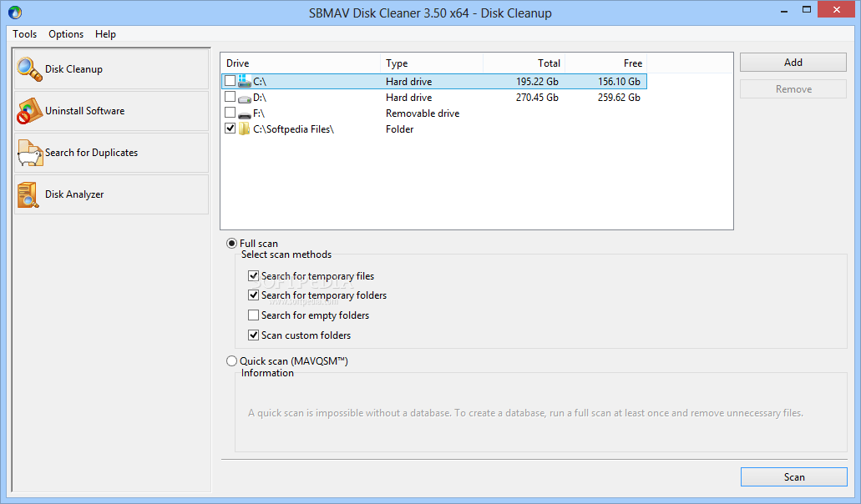Switch to Search for Duplicates section
Viewport: 861px width, 504px height.
[x=111, y=153]
